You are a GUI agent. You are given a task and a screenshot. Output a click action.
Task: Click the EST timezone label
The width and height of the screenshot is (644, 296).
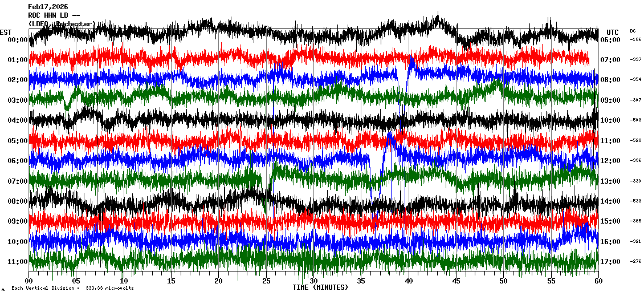coord(6,33)
